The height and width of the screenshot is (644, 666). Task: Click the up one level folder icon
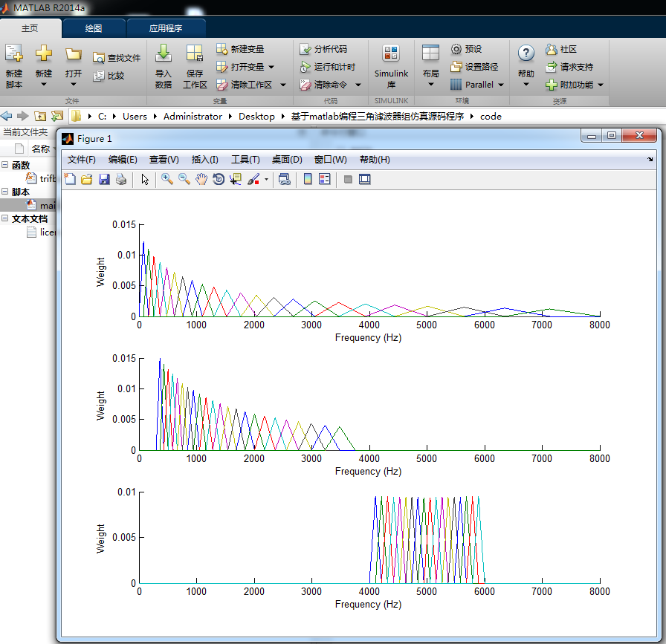(x=40, y=116)
